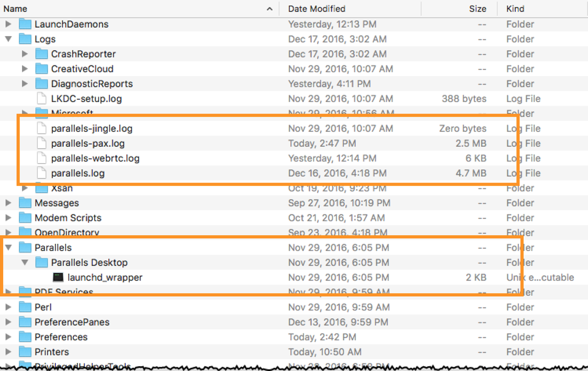The height and width of the screenshot is (371, 588).
Task: Click the 388 bytes size value
Action: point(464,99)
